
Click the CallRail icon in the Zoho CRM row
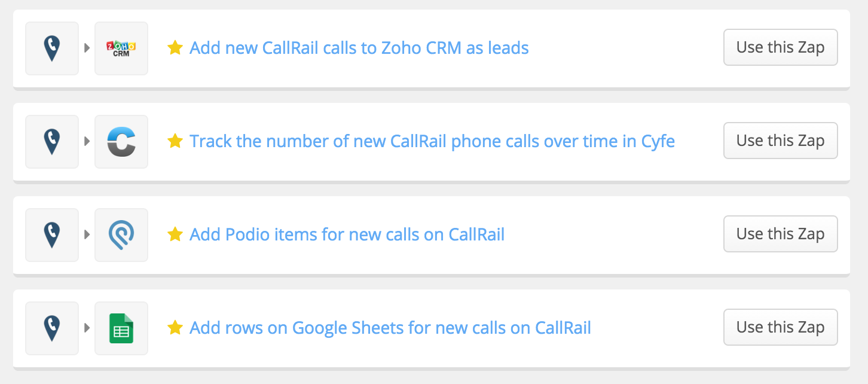click(52, 48)
